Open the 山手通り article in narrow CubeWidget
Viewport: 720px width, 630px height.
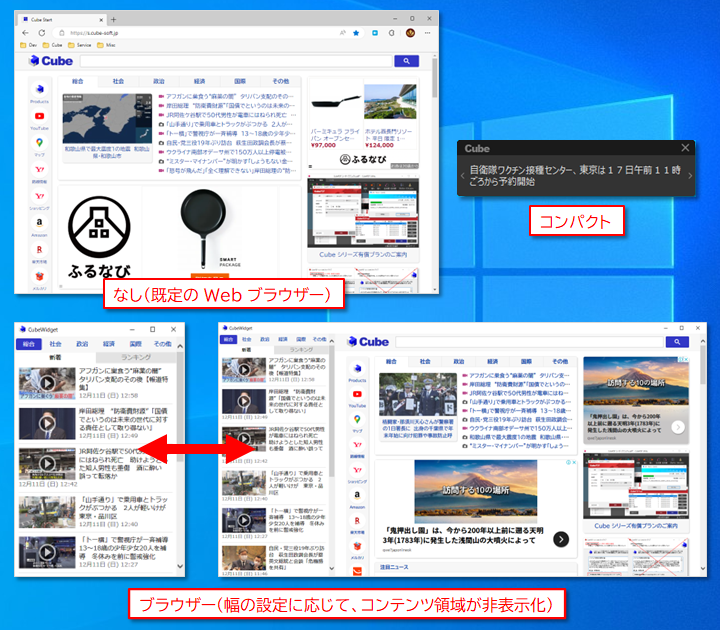[96, 511]
